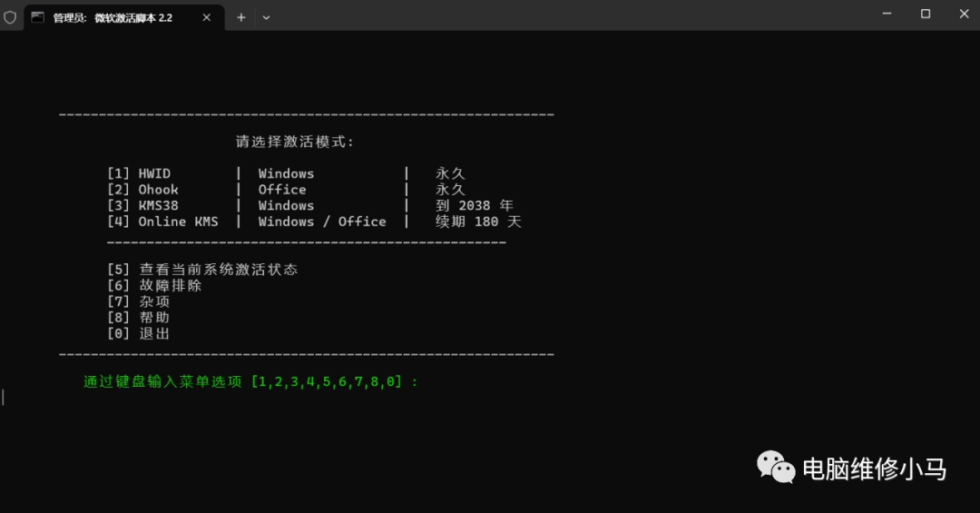Click the green 通过键盘输入菜单选项 prompt

tap(250, 381)
